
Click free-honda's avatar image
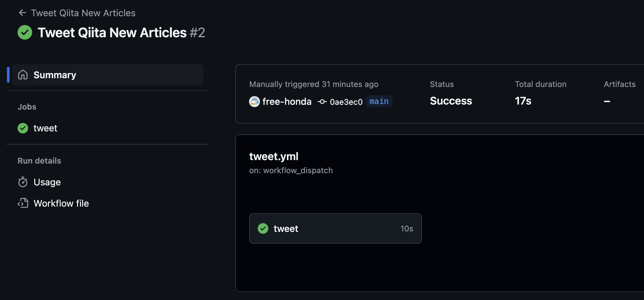(254, 101)
